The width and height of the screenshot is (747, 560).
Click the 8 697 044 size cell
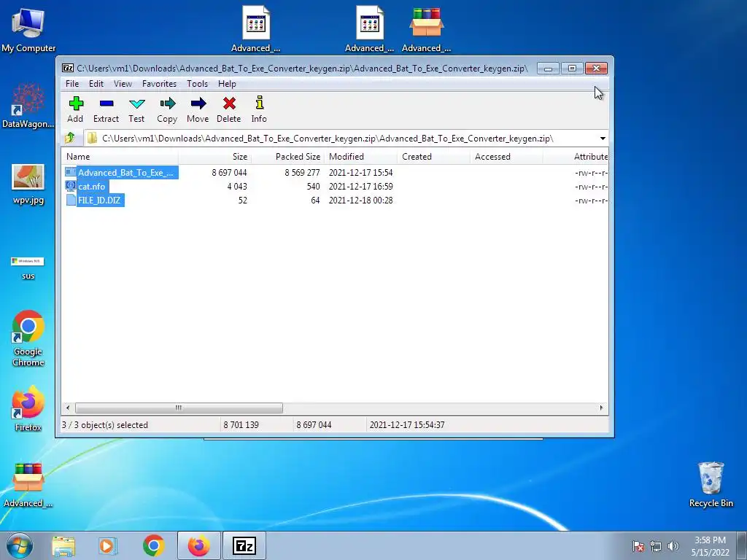(x=229, y=173)
